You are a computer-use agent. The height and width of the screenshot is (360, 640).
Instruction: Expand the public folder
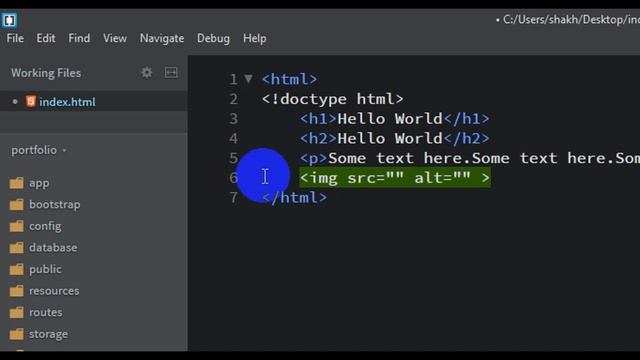[45, 269]
